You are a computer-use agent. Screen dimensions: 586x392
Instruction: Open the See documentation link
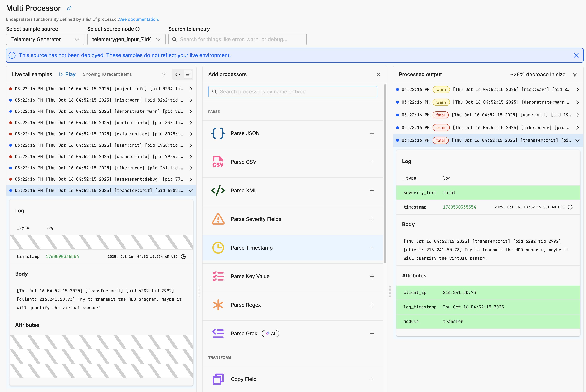tap(139, 19)
